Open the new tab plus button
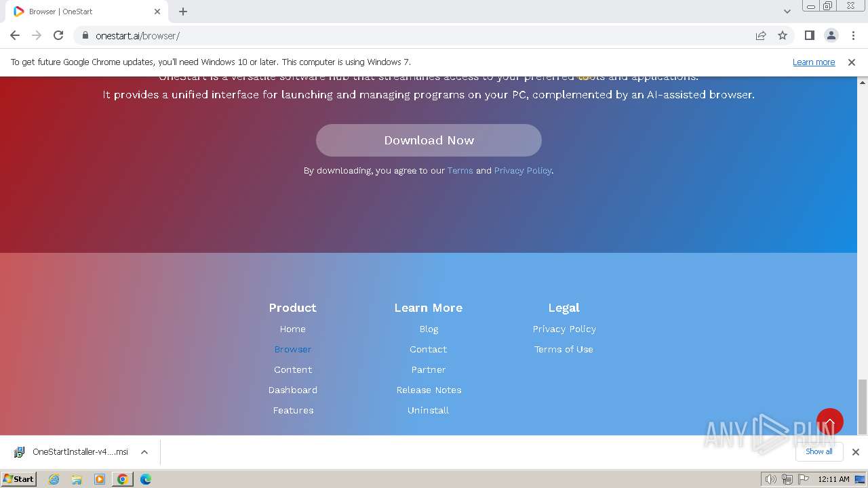 tap(183, 12)
